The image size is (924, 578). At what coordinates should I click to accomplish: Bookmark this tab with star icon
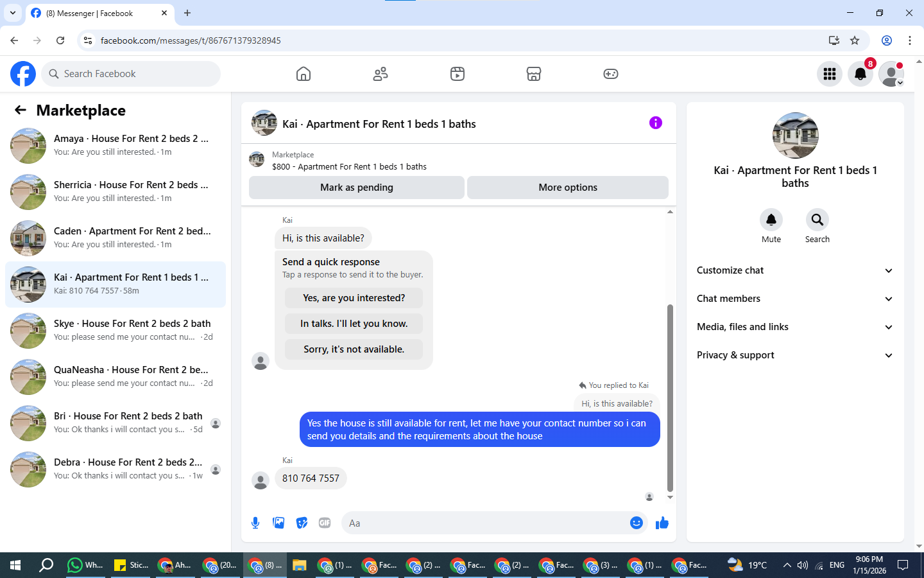(x=855, y=40)
